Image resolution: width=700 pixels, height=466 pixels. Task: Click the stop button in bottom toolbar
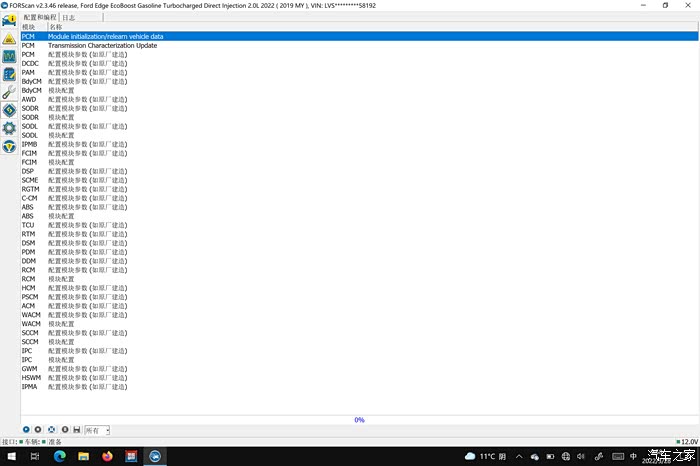[38, 430]
